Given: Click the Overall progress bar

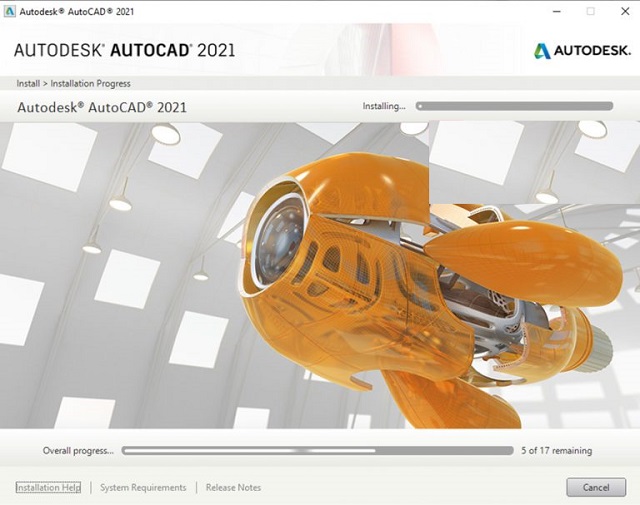Looking at the screenshot, I should [x=318, y=451].
